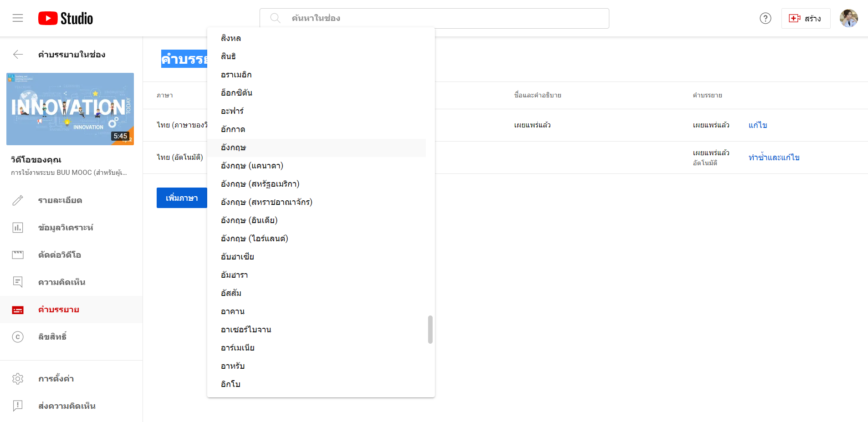Open the Analytics bar chart icon

point(18,228)
